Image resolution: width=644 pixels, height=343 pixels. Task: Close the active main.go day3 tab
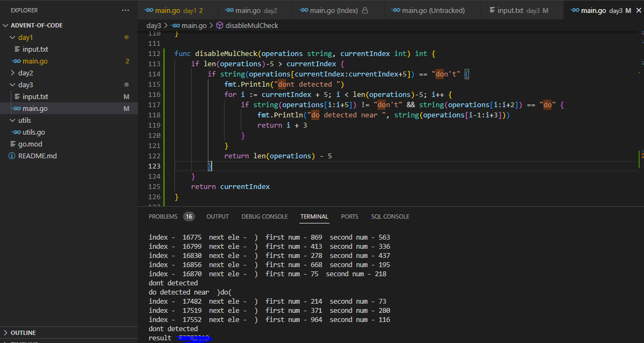coord(639,11)
